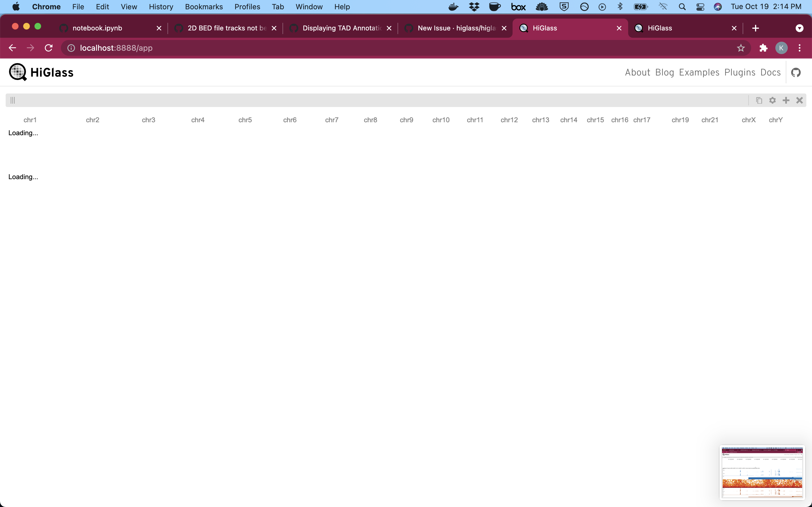Screen dimensions: 812x507
Task: Open the Bookmarks menu
Action: (204, 6)
